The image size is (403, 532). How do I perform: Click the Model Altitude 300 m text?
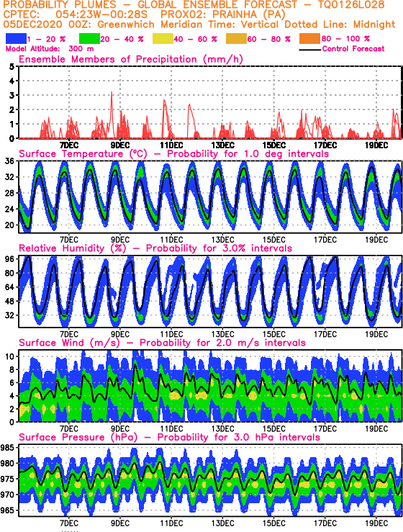(x=50, y=49)
